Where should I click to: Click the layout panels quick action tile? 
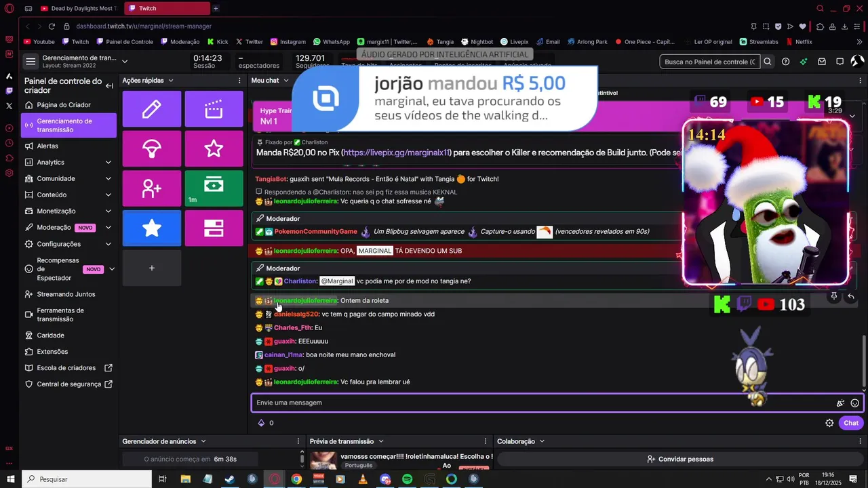point(214,228)
